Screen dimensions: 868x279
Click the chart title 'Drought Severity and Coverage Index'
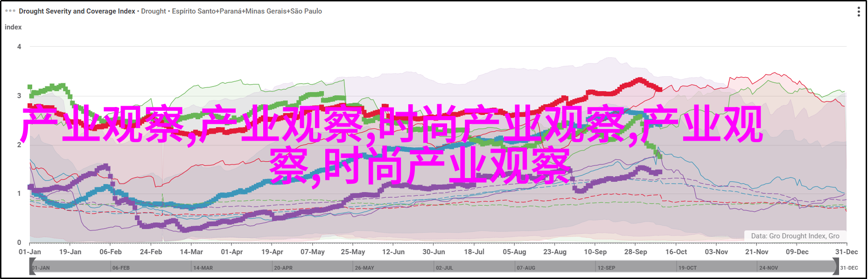[77, 11]
